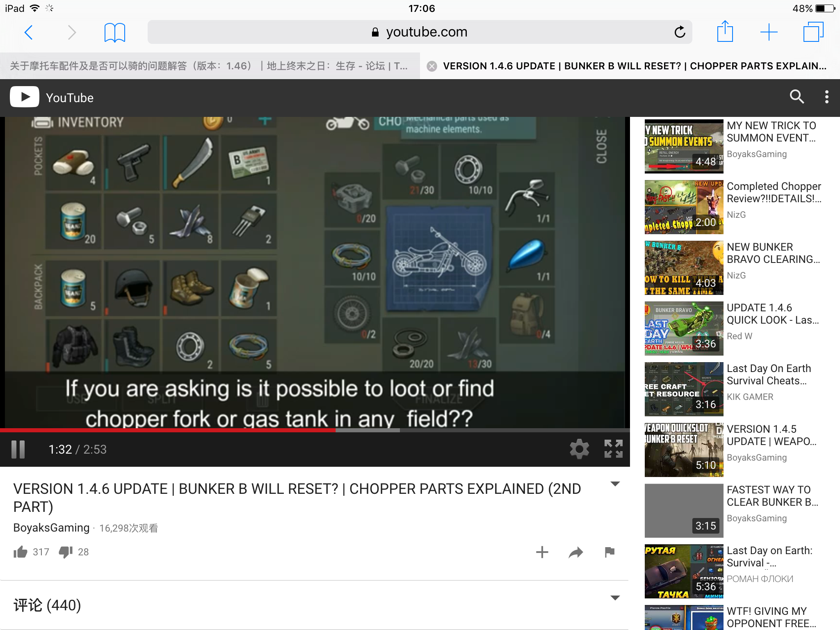840x630 pixels.
Task: Share the video with arrow icon
Action: click(x=576, y=552)
